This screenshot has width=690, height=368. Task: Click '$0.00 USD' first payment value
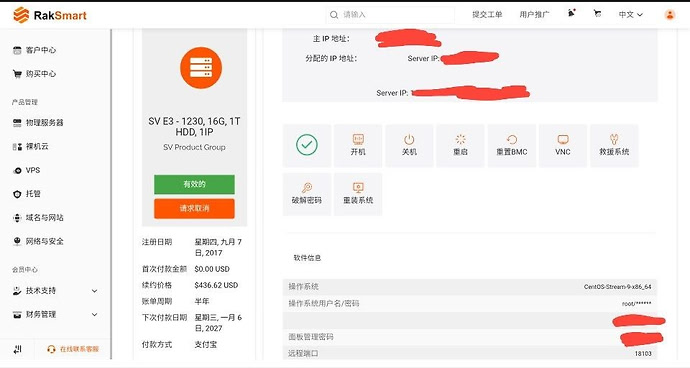[x=212, y=269]
